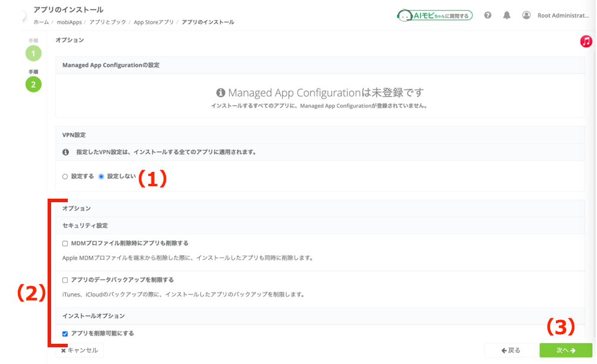Go to step 1 circle
Screen dimensions: 597x364
pyautogui.click(x=33, y=54)
